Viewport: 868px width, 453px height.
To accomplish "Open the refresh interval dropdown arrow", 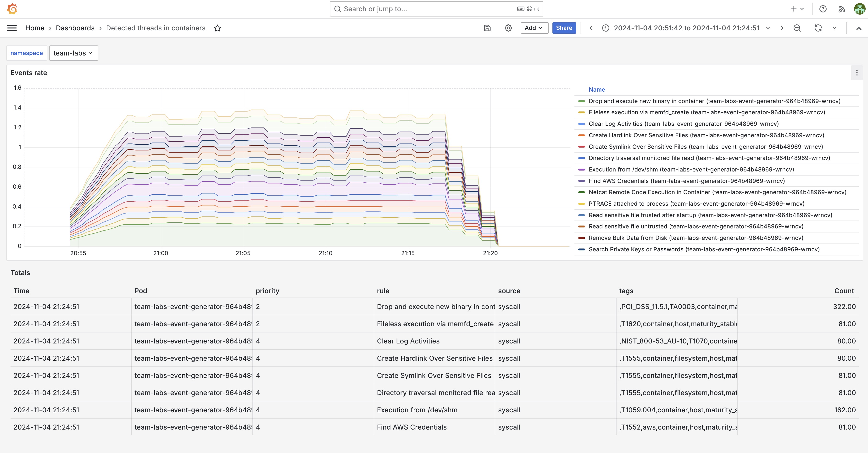I will click(834, 28).
